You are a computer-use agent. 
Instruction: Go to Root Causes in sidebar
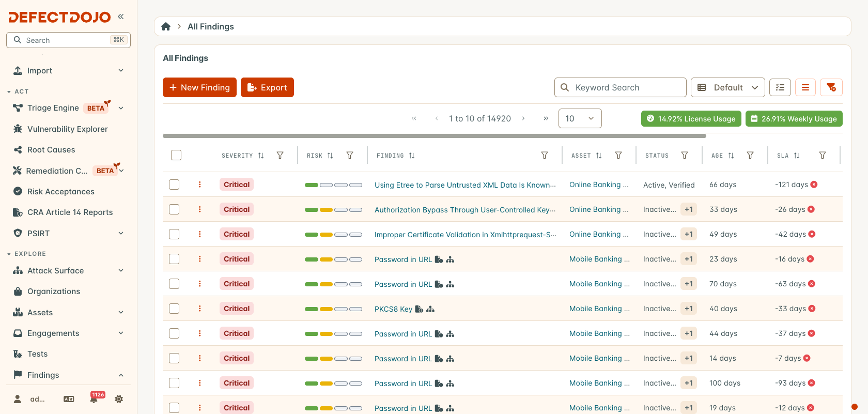click(x=51, y=150)
